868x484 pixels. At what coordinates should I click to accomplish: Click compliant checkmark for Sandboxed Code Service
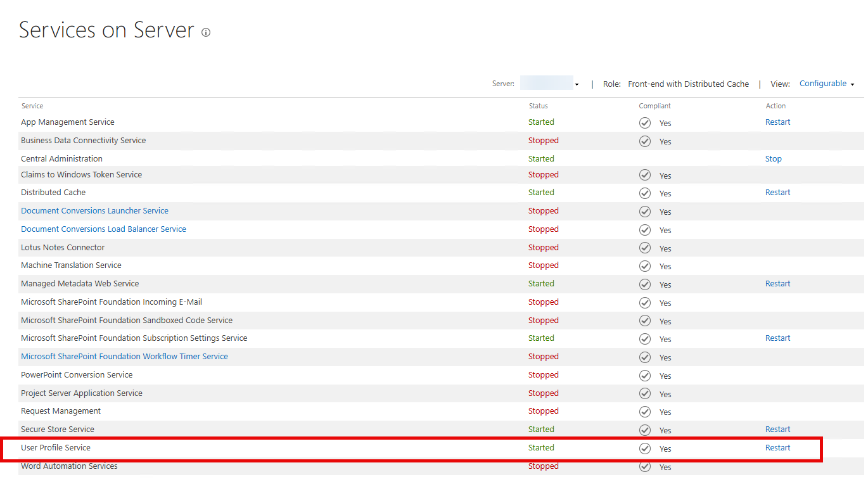[645, 321]
